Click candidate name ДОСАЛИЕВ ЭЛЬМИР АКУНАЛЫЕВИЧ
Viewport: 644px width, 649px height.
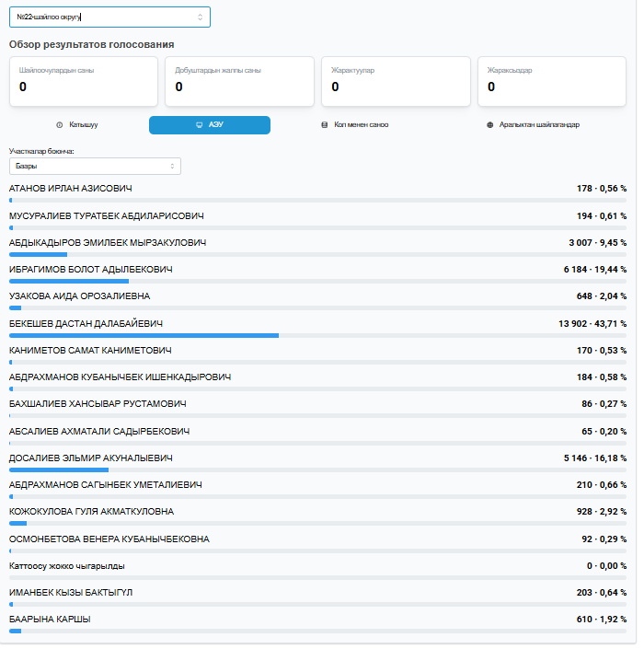pos(91,458)
